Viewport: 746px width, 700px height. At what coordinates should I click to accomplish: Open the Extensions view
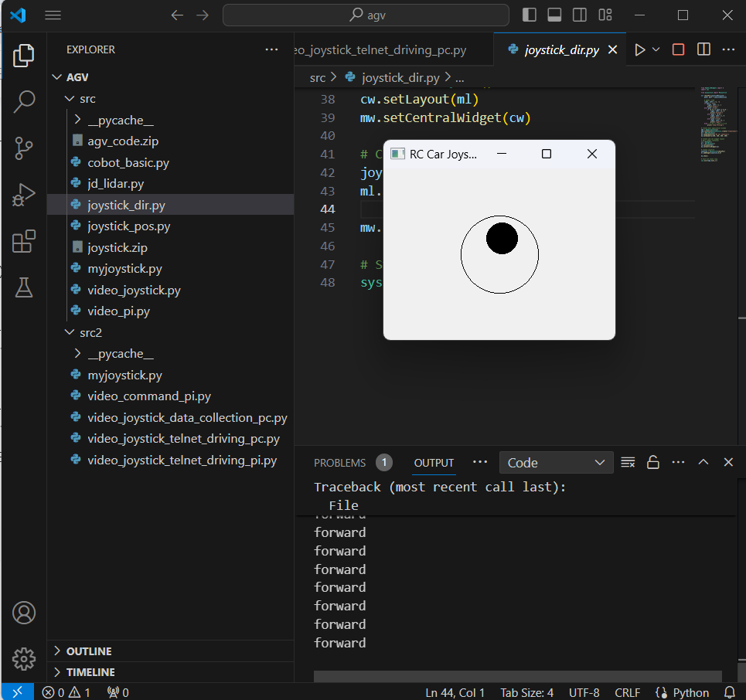coord(24,242)
